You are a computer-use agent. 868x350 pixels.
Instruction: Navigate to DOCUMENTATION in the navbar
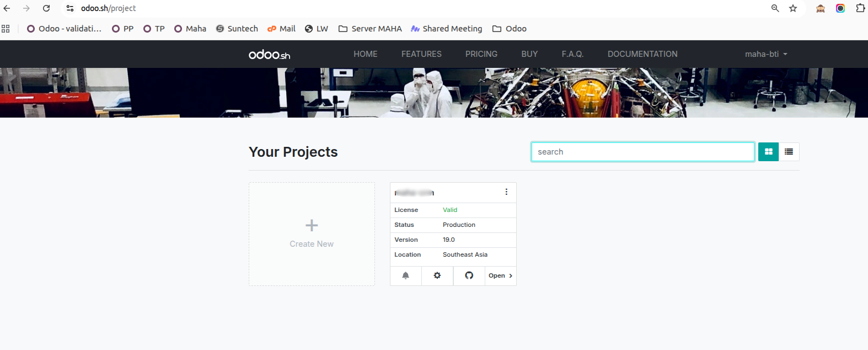click(642, 54)
